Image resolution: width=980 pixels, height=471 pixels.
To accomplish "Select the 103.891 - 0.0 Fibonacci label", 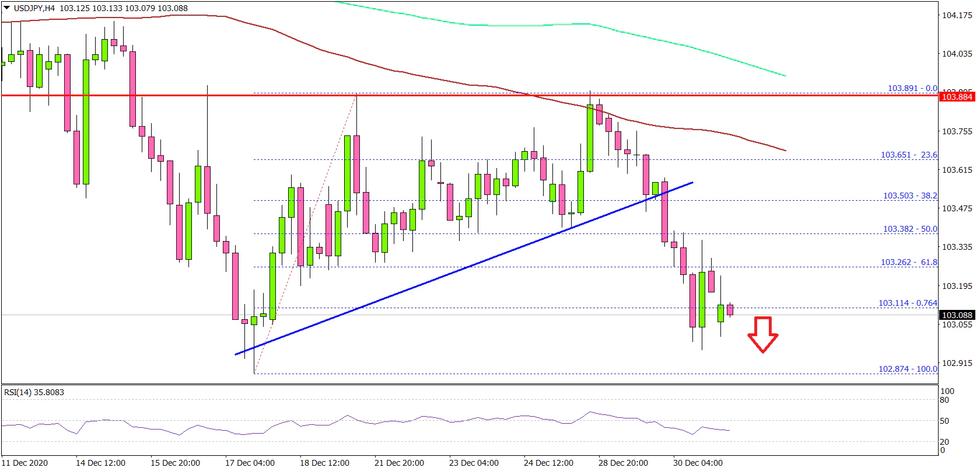I will 912,88.
